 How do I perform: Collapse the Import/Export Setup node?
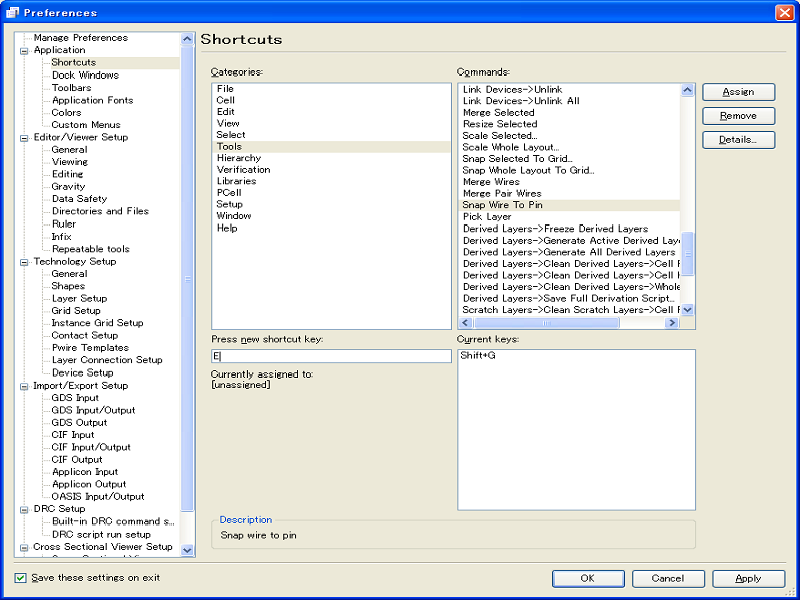24,385
